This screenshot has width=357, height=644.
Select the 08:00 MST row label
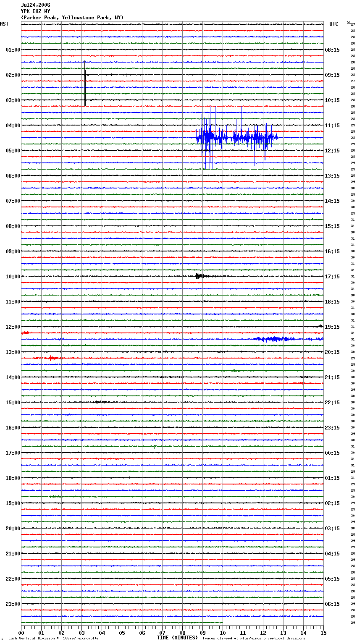[13, 226]
